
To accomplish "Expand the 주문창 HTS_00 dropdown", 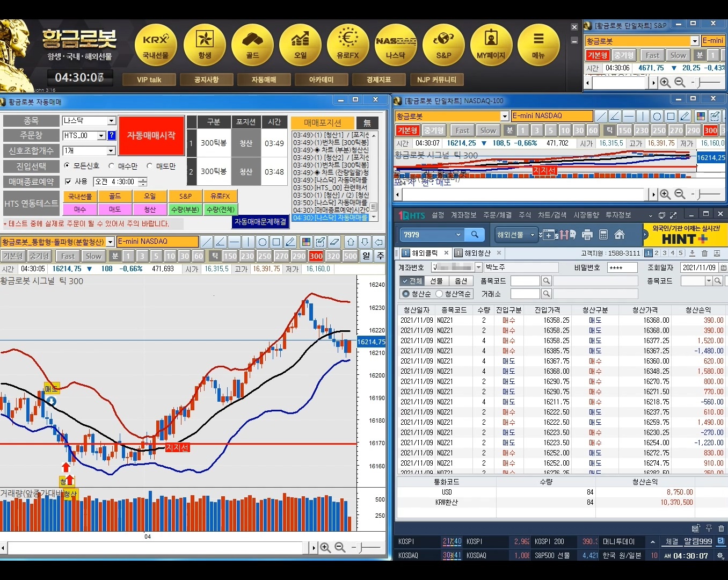I will coord(101,136).
